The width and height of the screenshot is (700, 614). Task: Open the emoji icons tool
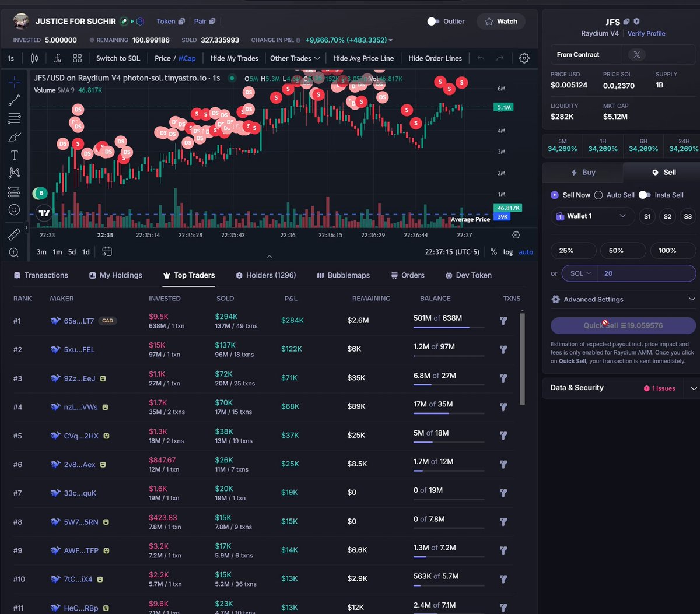coord(15,209)
